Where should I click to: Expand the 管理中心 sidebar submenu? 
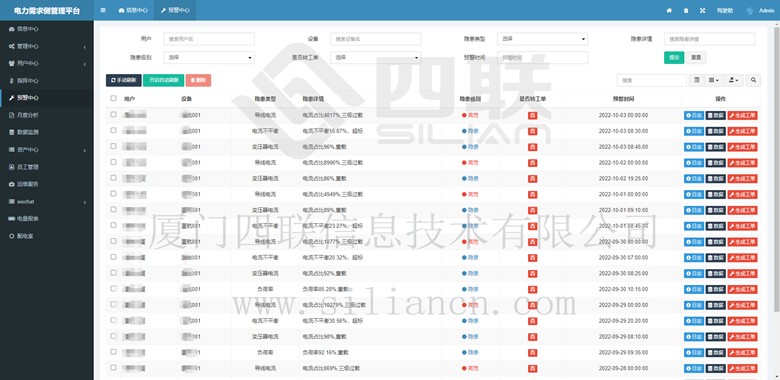(47, 46)
